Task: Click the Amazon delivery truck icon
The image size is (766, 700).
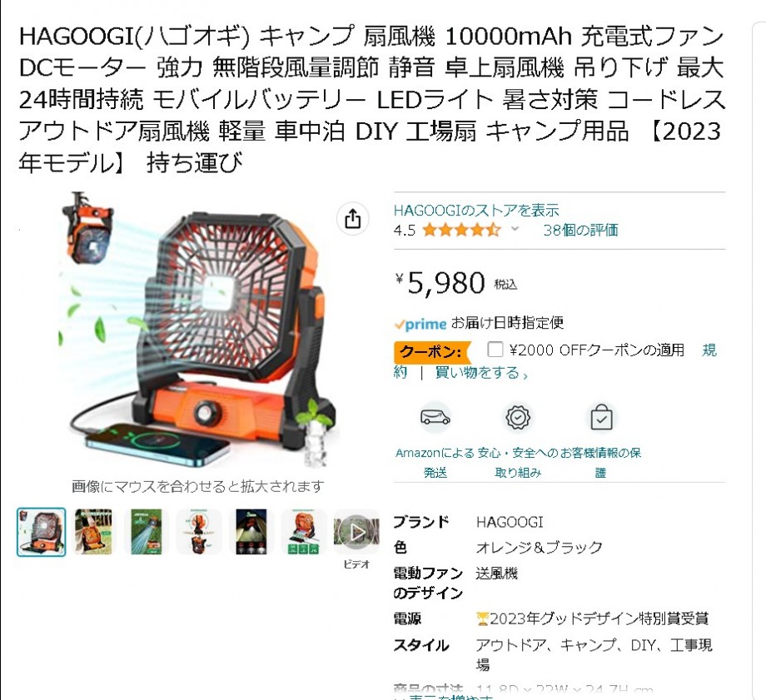Action: coord(435,418)
